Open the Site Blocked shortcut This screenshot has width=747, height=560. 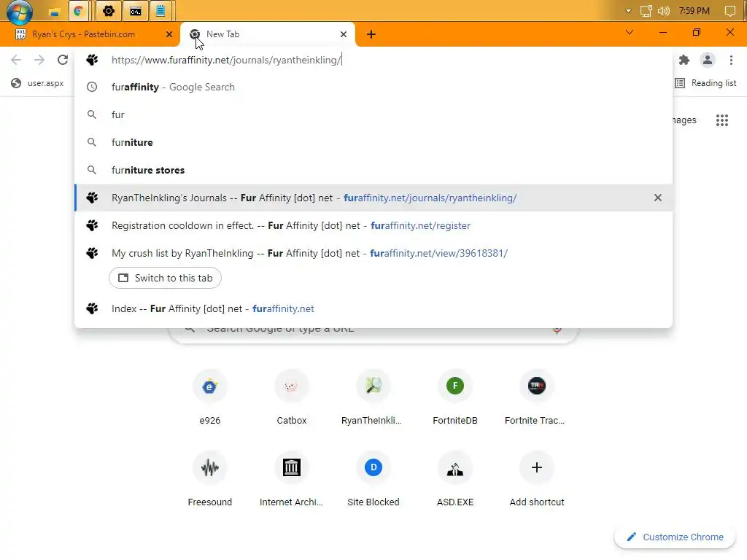[x=373, y=480]
